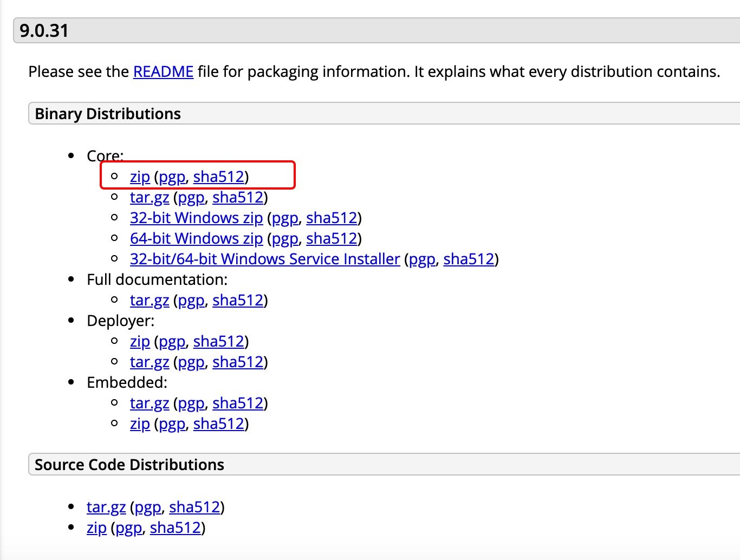Open sha512 for 64-bit Windows zip
Screen dimensions: 740x560
[332, 238]
